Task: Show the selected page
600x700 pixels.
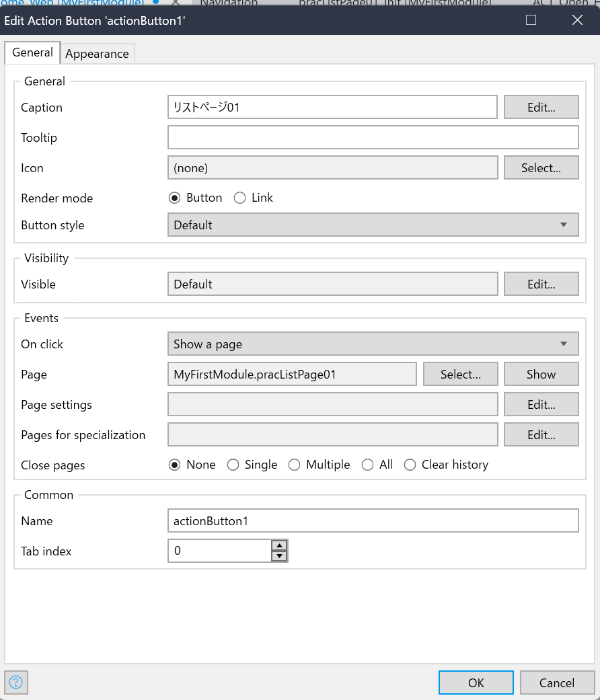Action: pos(541,375)
